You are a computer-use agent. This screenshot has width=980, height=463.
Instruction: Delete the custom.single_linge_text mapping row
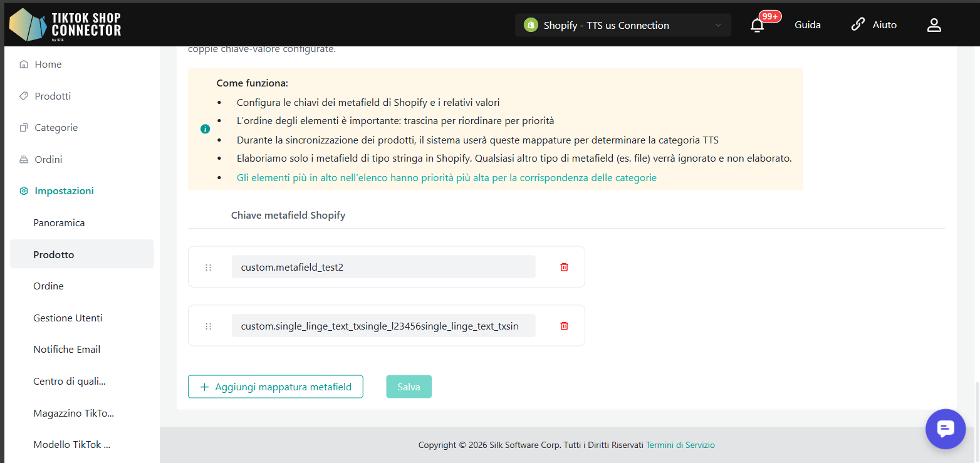click(x=564, y=326)
